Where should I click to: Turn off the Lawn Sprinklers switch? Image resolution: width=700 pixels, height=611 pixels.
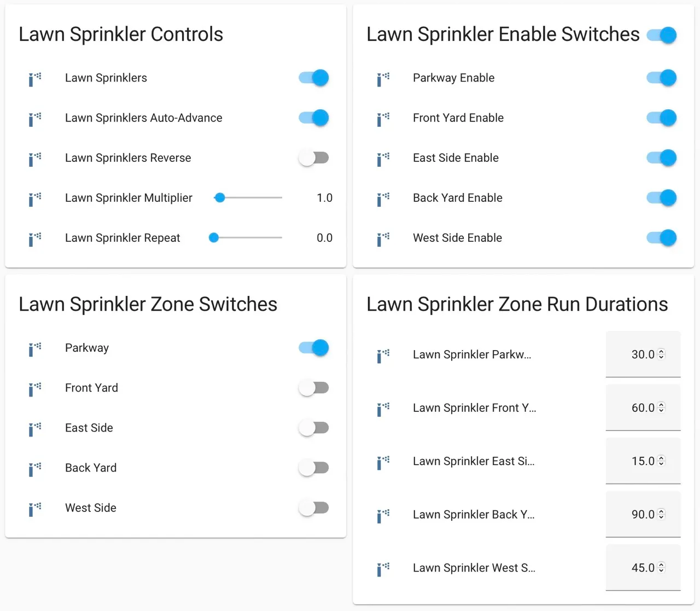[314, 78]
